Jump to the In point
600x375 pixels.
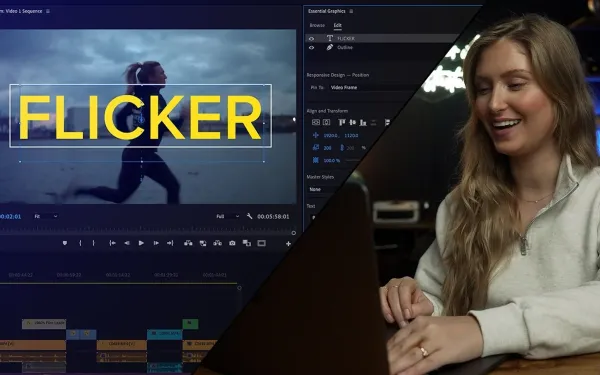[x=112, y=243]
